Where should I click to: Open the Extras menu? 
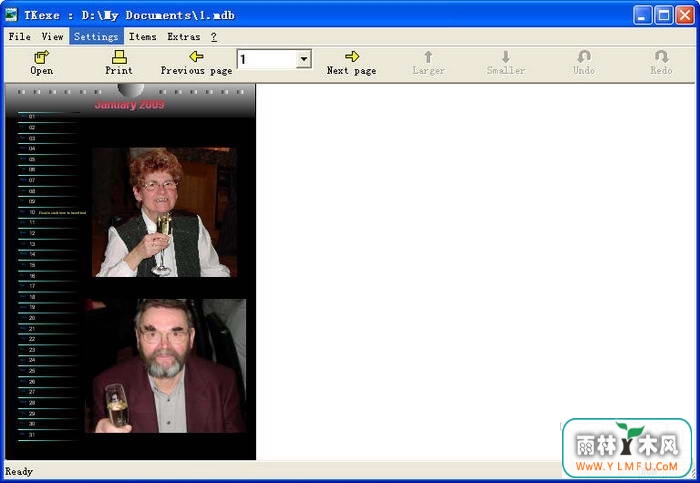[x=183, y=37]
